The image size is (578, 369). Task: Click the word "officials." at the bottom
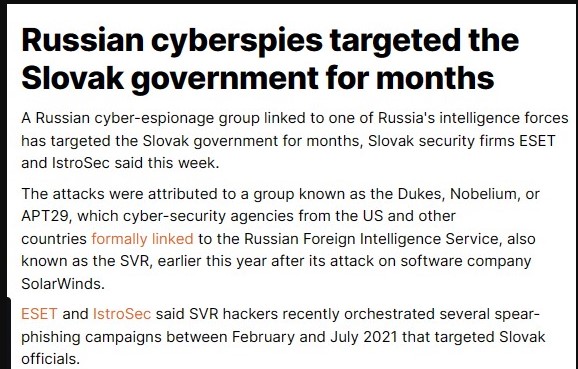click(51, 359)
